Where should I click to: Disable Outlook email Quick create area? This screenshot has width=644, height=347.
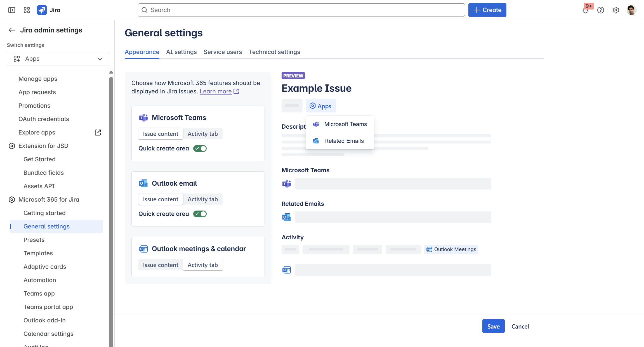pos(200,214)
